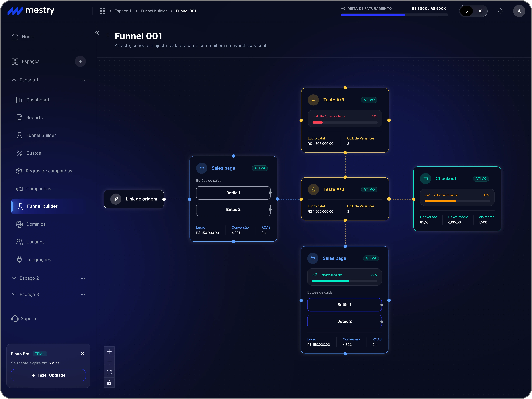Image resolution: width=532 pixels, height=399 pixels.
Task: Click the Fazer Upgrade button
Action: 48,375
